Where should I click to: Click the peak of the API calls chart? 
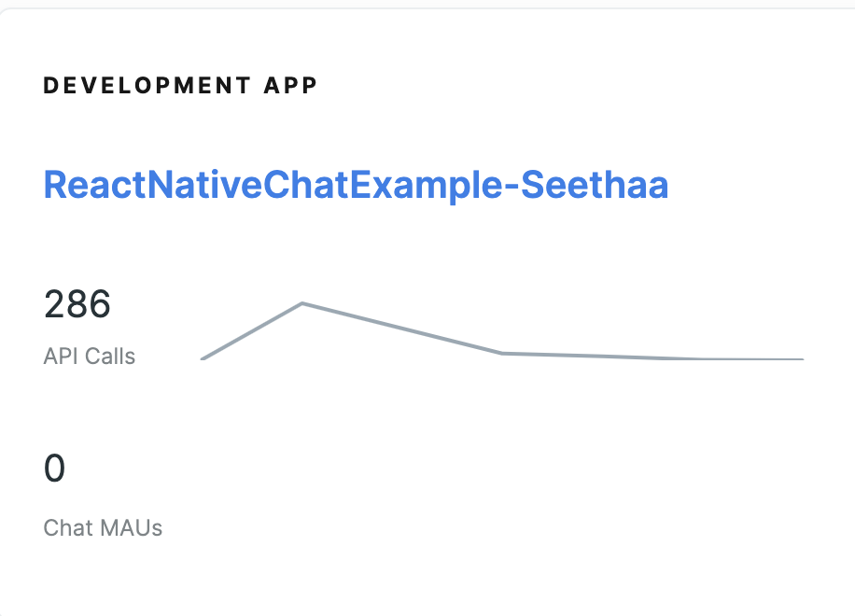302,303
